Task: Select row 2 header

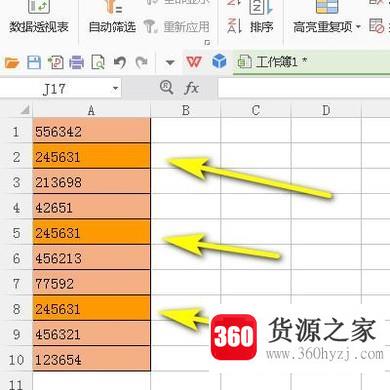Action: point(16,157)
